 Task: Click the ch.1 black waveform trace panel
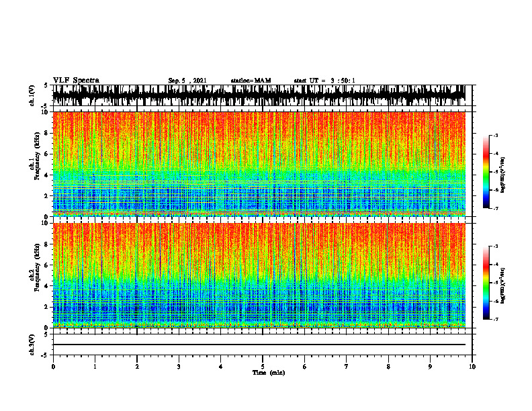(x=259, y=95)
